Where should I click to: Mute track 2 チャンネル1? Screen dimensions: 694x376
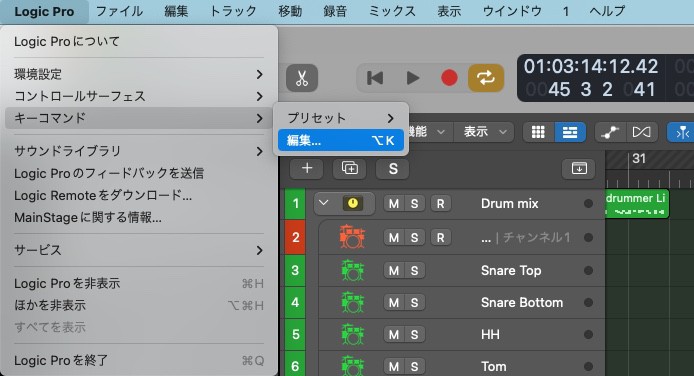(393, 238)
